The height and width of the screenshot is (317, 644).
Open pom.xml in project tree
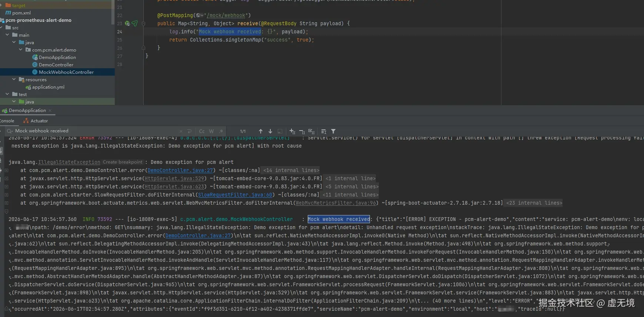coord(21,13)
